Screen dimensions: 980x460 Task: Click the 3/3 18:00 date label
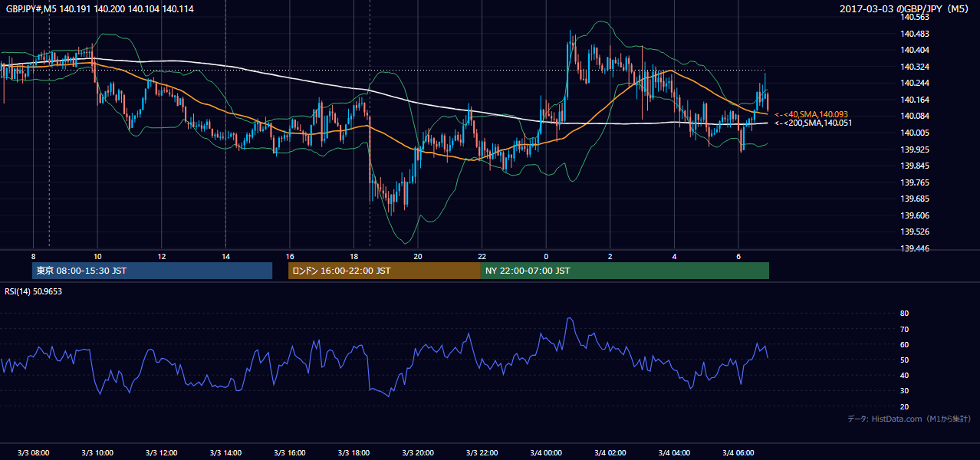[354, 452]
